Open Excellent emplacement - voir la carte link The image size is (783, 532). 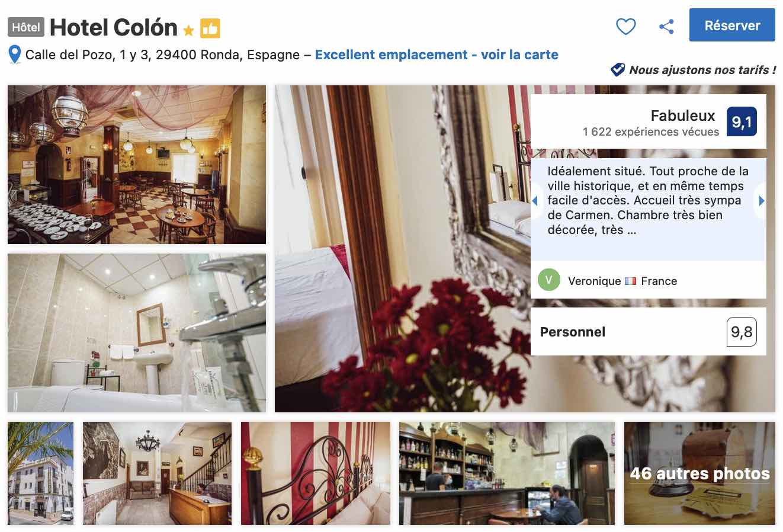click(x=437, y=55)
